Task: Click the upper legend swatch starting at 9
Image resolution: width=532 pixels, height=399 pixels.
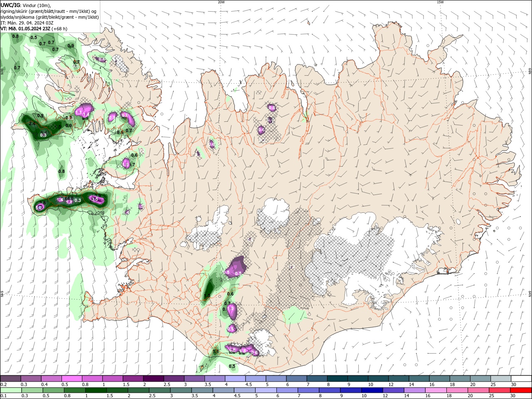Action: pos(357,379)
